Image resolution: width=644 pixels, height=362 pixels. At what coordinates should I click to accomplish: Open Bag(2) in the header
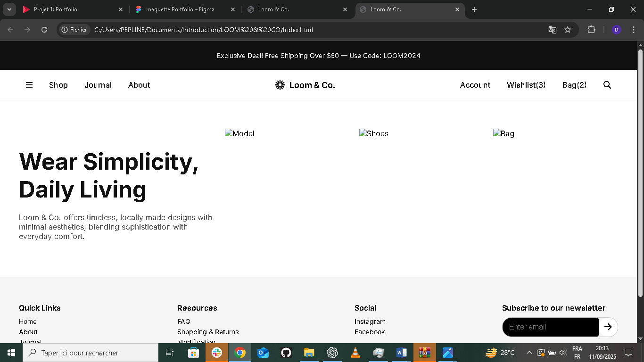[x=574, y=85]
